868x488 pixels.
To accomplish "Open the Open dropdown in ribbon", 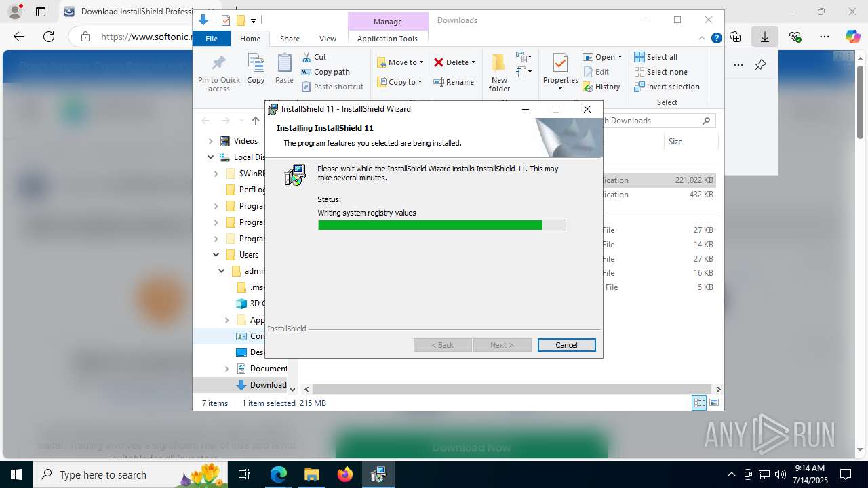I will pyautogui.click(x=602, y=57).
